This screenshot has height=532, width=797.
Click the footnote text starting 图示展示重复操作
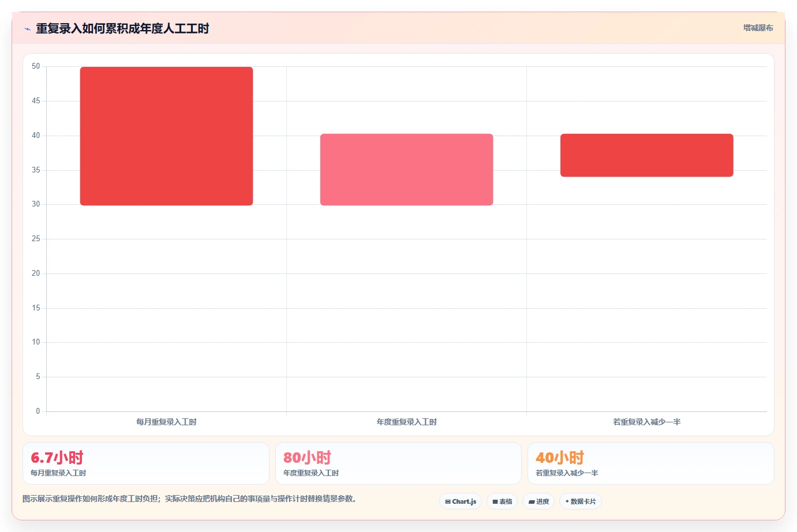(189, 499)
